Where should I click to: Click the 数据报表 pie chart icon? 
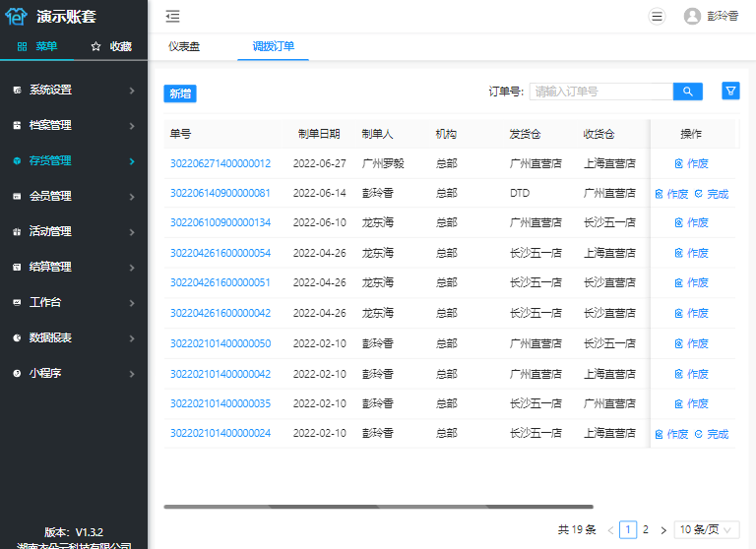click(18, 337)
